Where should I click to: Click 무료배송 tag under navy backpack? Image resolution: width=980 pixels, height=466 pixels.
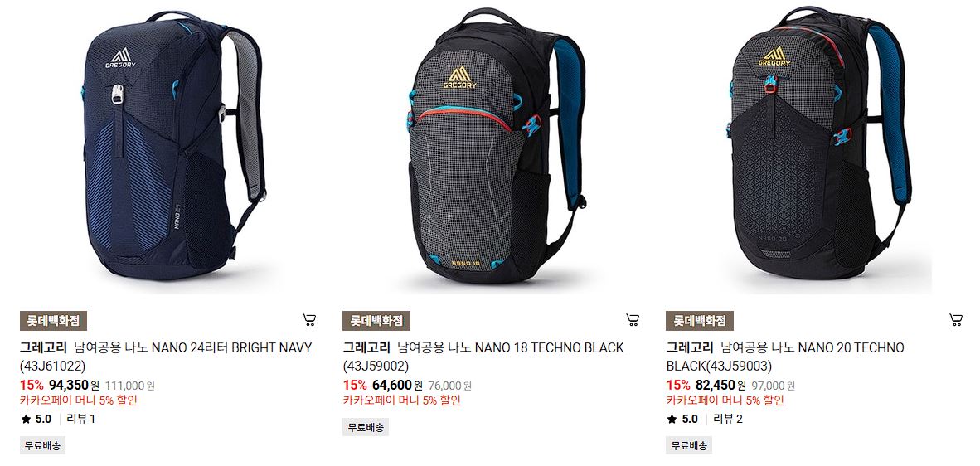click(x=42, y=445)
